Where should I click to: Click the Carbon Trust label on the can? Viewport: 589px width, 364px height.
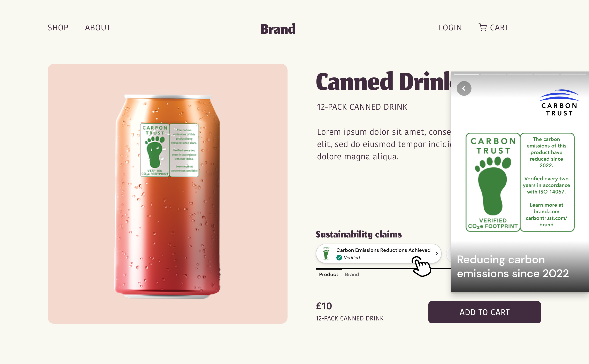[169, 150]
